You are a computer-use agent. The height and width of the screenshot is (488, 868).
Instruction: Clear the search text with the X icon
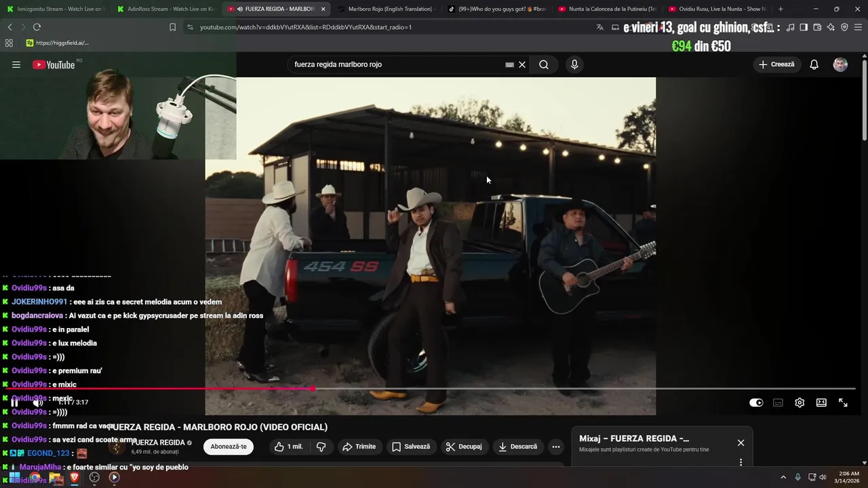tap(522, 64)
